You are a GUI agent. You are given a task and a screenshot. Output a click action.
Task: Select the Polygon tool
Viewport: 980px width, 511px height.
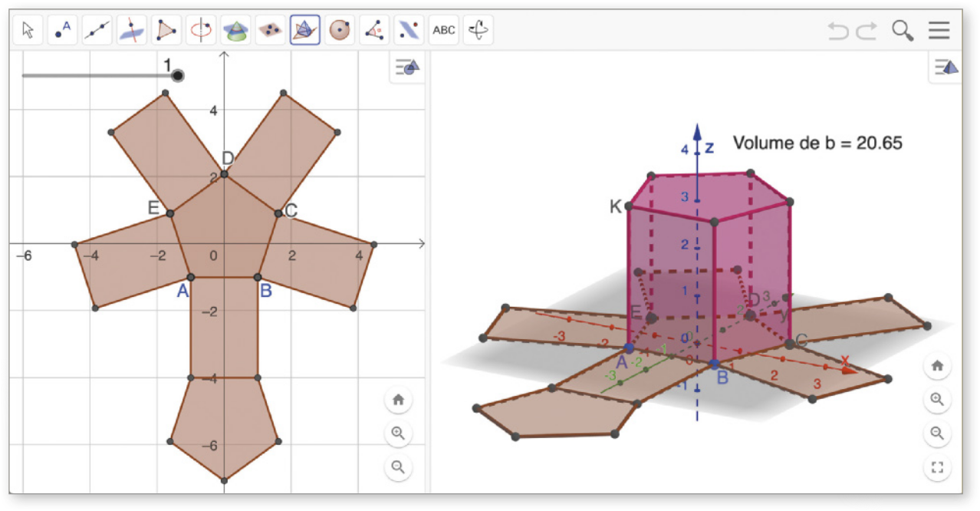[166, 30]
